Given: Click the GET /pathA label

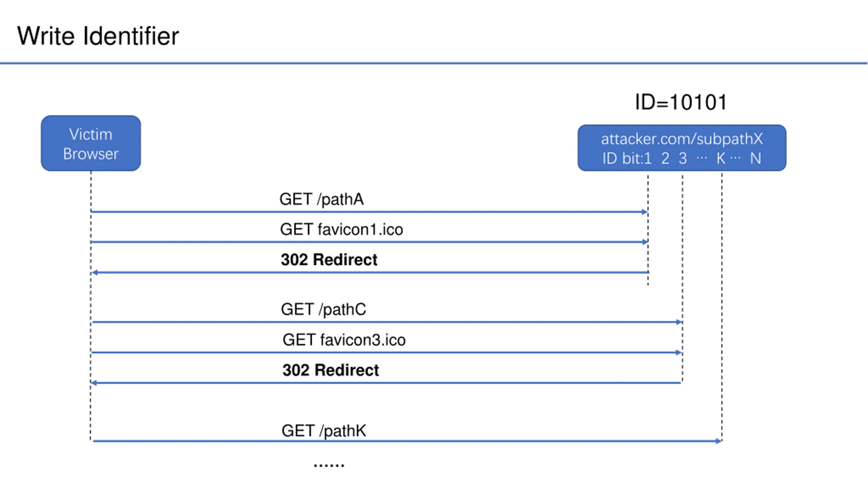Looking at the screenshot, I should 321,199.
